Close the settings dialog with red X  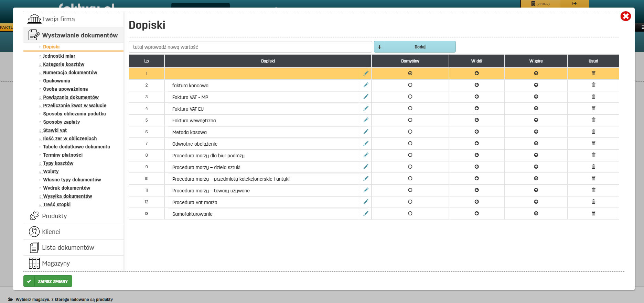point(625,16)
